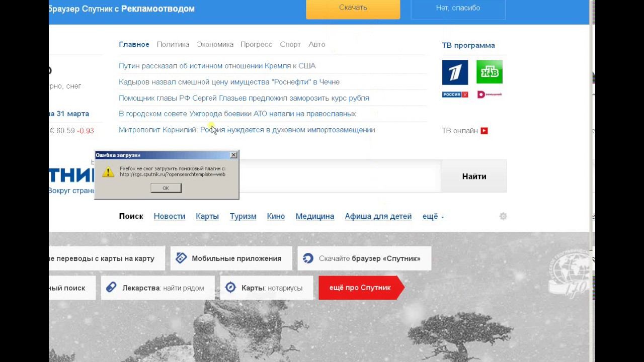Click the maps notaries location icon
Image resolution: width=644 pixels, height=362 pixels.
(230, 288)
